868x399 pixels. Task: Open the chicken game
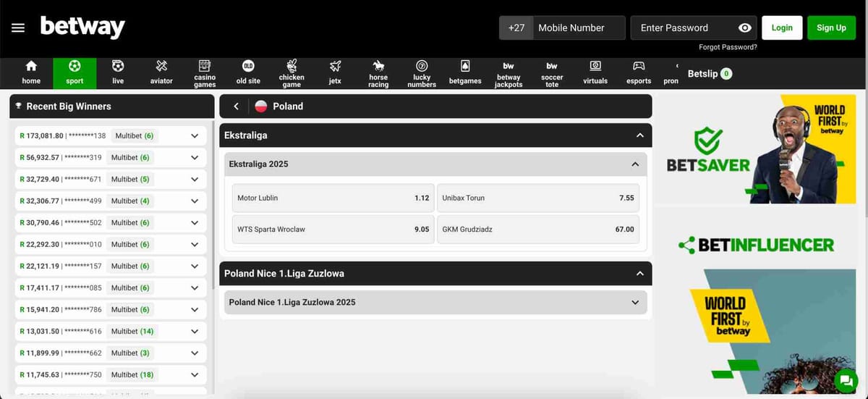[292, 73]
